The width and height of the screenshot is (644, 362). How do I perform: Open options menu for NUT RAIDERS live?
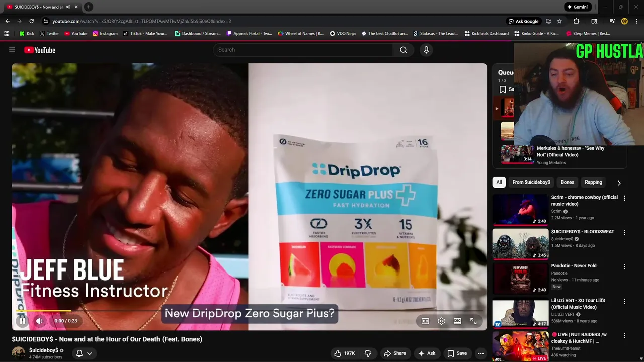click(624, 335)
